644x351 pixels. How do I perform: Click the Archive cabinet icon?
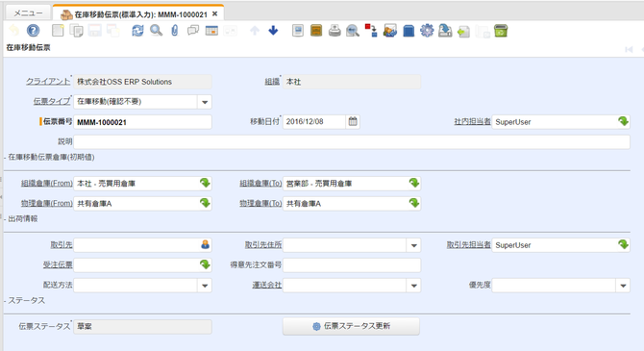tap(316, 31)
